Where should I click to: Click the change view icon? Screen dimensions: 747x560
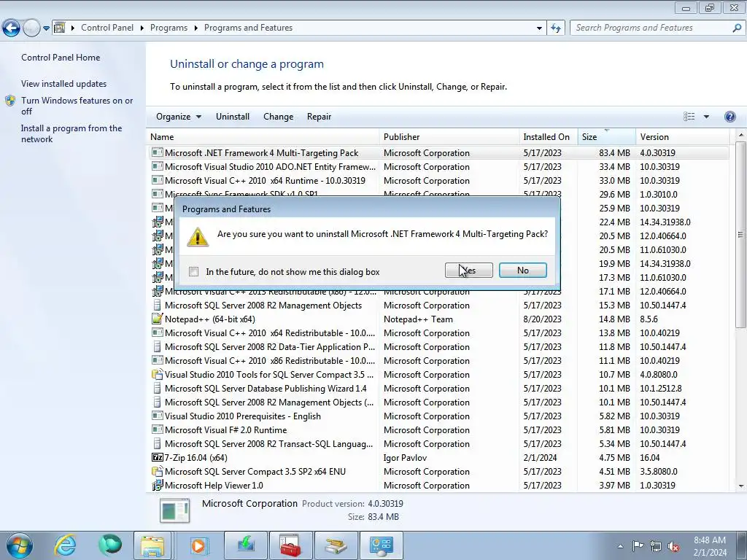(x=689, y=117)
